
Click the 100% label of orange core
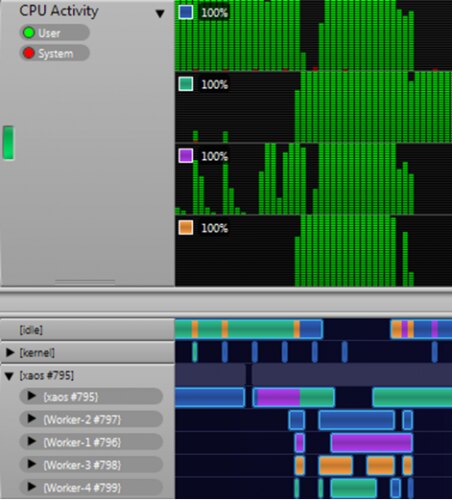(214, 228)
